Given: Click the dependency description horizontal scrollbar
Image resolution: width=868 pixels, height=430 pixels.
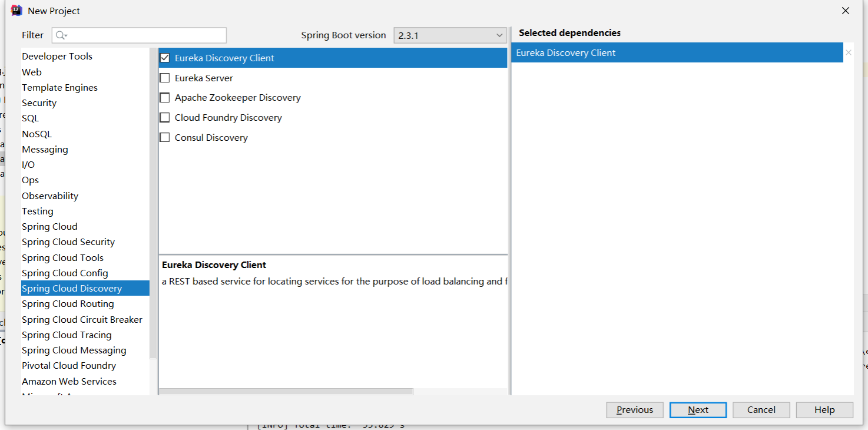Looking at the screenshot, I should 286,392.
